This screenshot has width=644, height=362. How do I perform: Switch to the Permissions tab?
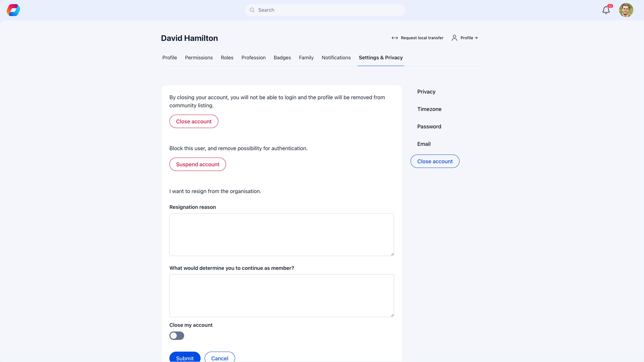tap(199, 57)
